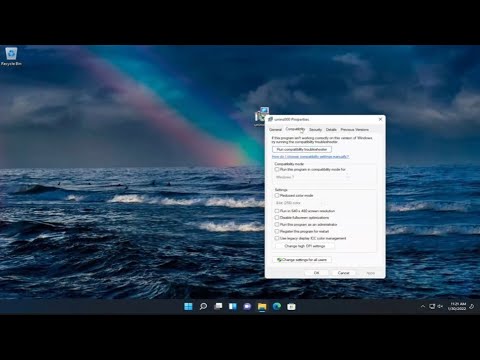480x360 pixels.
Task: Expand the color depth dropdown
Action: [x=300, y=203]
